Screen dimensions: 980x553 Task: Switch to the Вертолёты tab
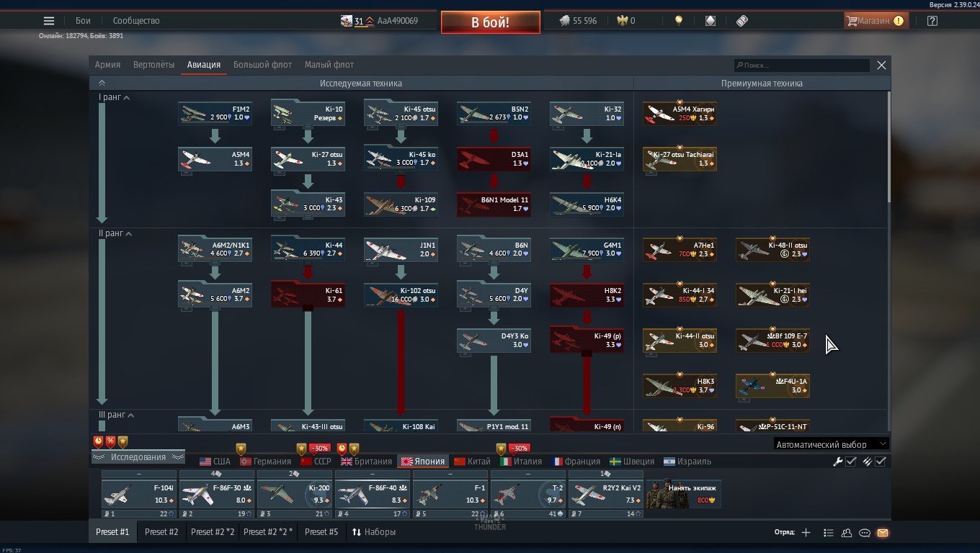pos(153,65)
